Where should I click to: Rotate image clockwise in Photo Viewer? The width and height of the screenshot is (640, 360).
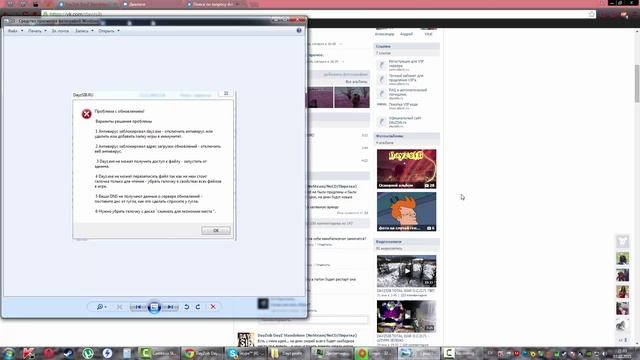pyautogui.click(x=198, y=307)
